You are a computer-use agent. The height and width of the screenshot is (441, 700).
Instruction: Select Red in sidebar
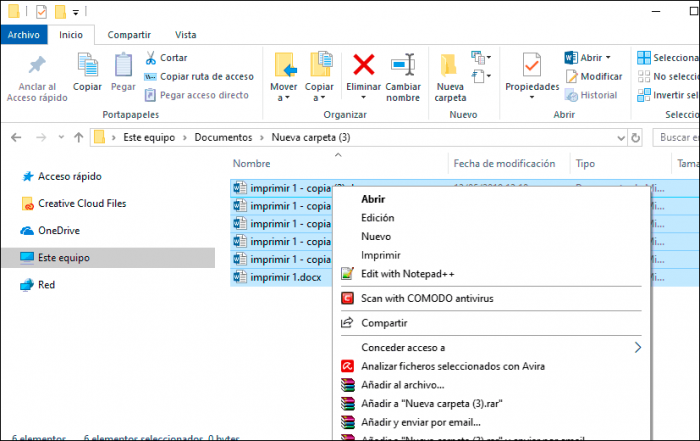pos(38,285)
